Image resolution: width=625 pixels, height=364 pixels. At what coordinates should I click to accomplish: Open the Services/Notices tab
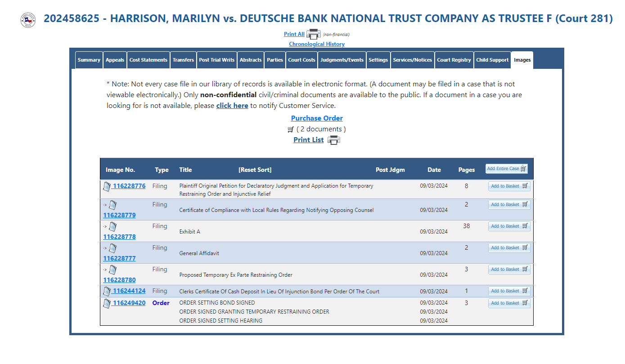click(413, 60)
